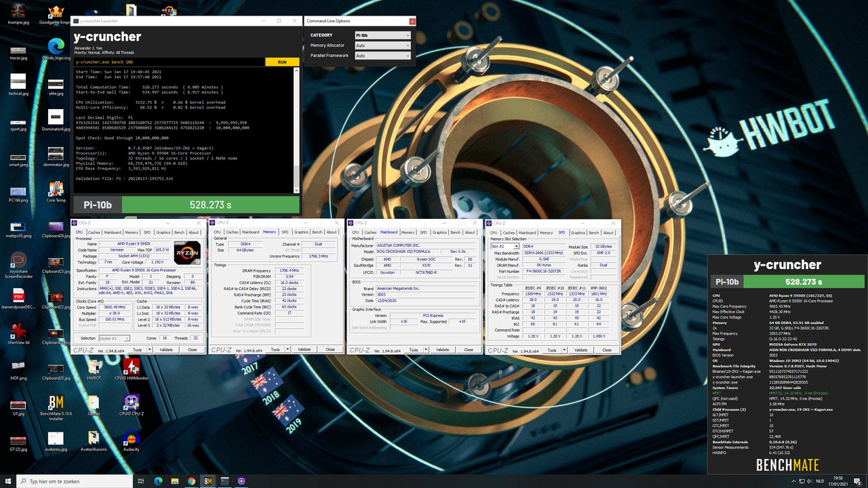Launch CPUID CPU-Z desktop shortcut
The image size is (868, 488).
click(x=131, y=405)
